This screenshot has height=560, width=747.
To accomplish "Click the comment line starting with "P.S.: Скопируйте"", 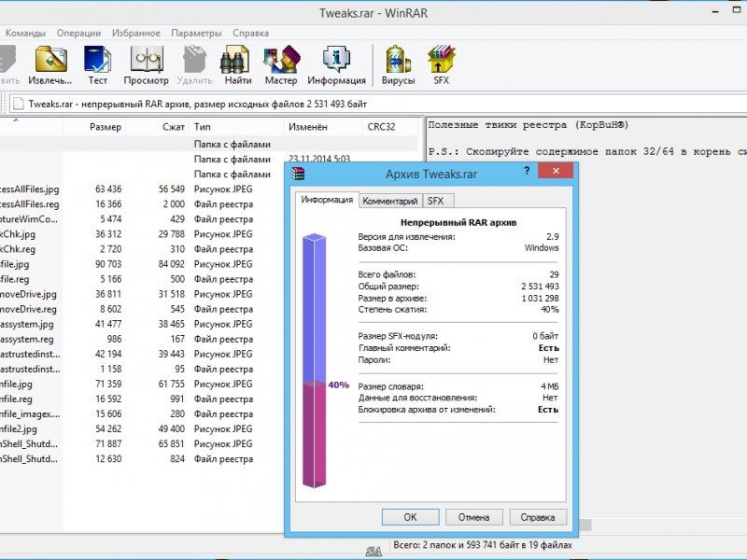I will (x=587, y=151).
